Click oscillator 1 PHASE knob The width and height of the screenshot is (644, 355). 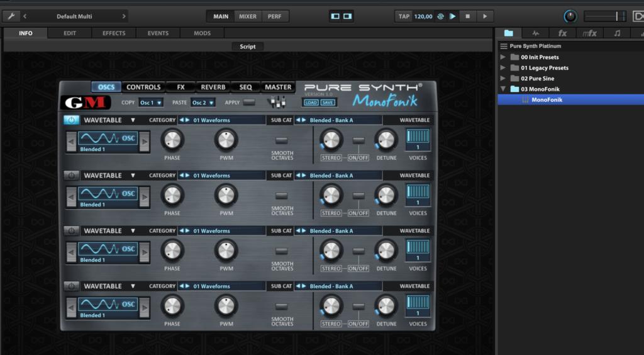point(172,140)
